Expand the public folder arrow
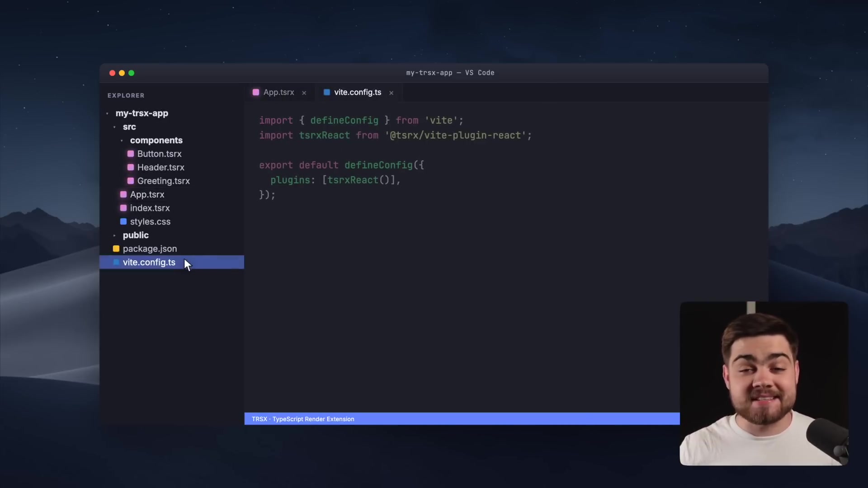 click(115, 235)
